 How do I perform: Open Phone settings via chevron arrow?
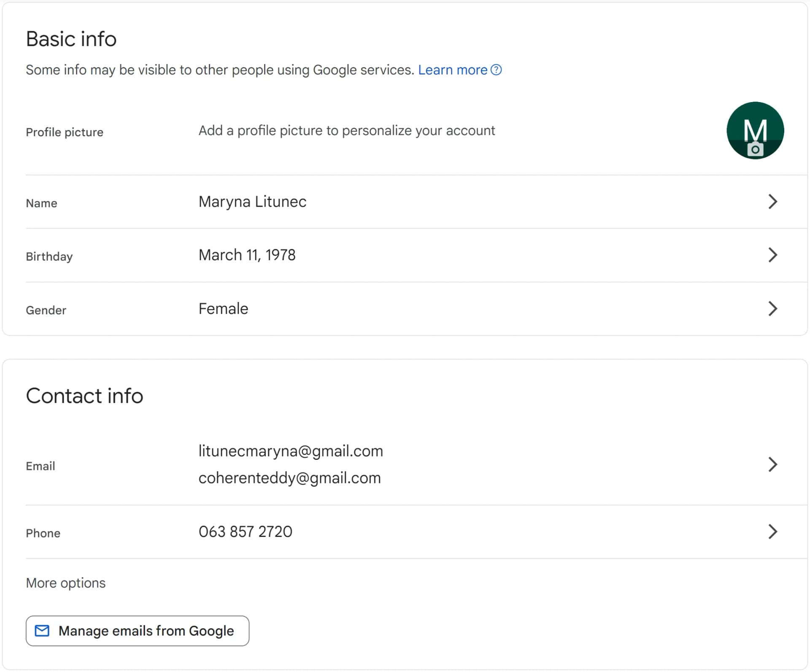(772, 532)
